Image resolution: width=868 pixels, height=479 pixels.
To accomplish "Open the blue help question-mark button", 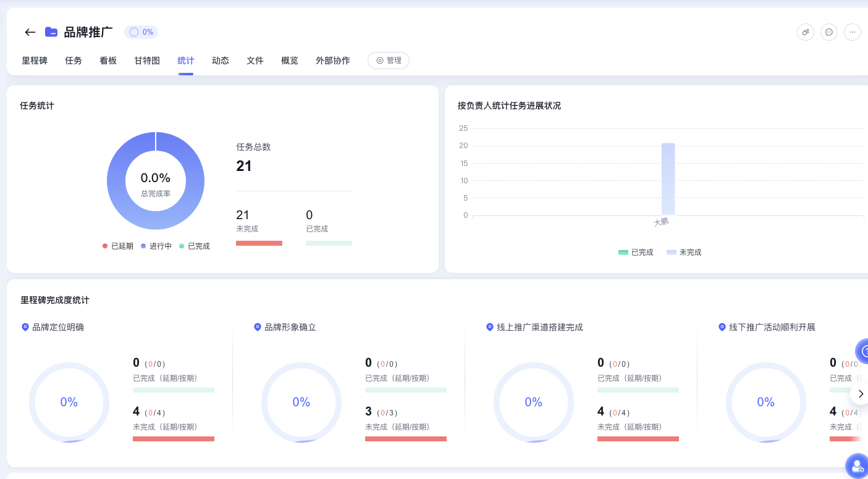I will (x=862, y=351).
